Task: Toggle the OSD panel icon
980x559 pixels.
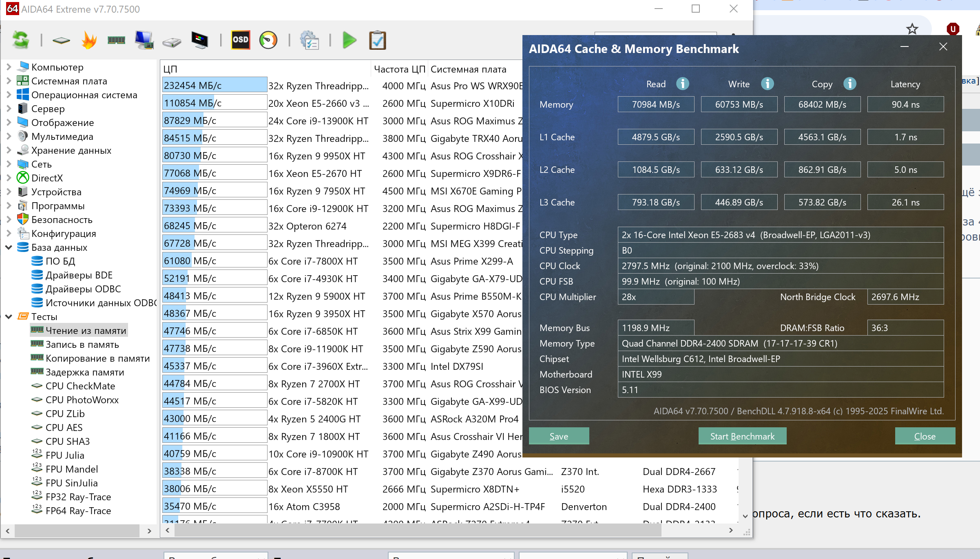Action: pos(240,40)
